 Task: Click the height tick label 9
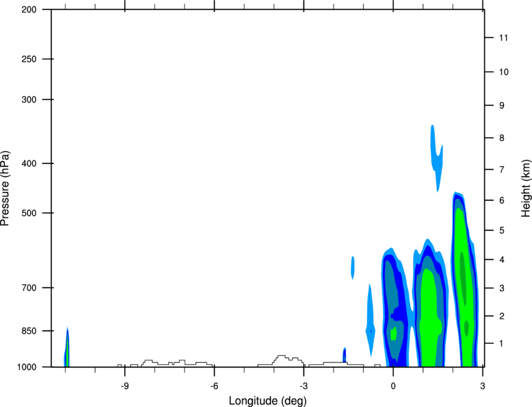501,106
